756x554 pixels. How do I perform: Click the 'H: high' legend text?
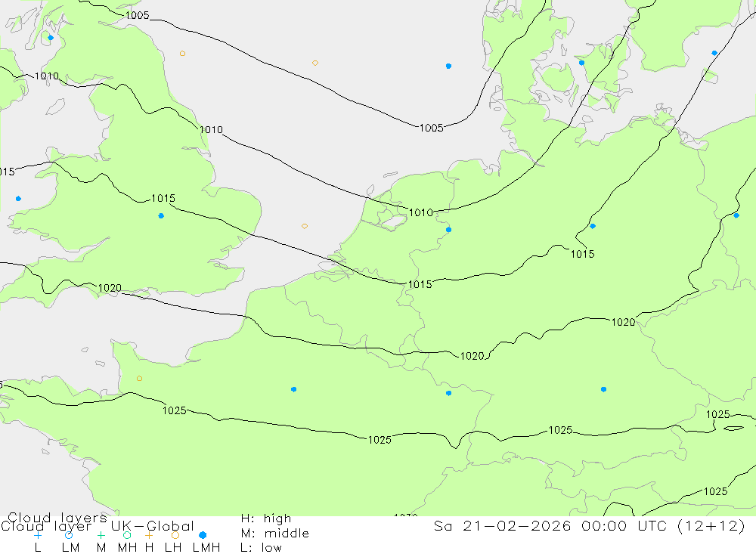click(266, 518)
